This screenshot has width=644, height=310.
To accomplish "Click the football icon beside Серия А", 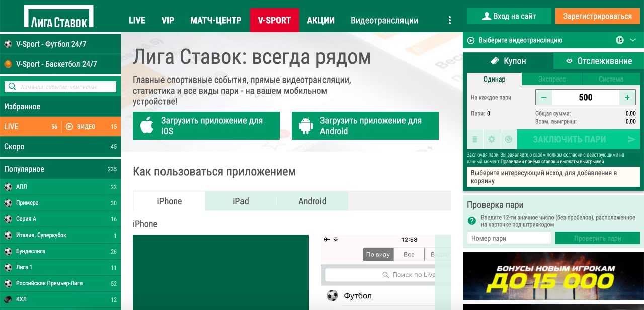I will coord(8,219).
